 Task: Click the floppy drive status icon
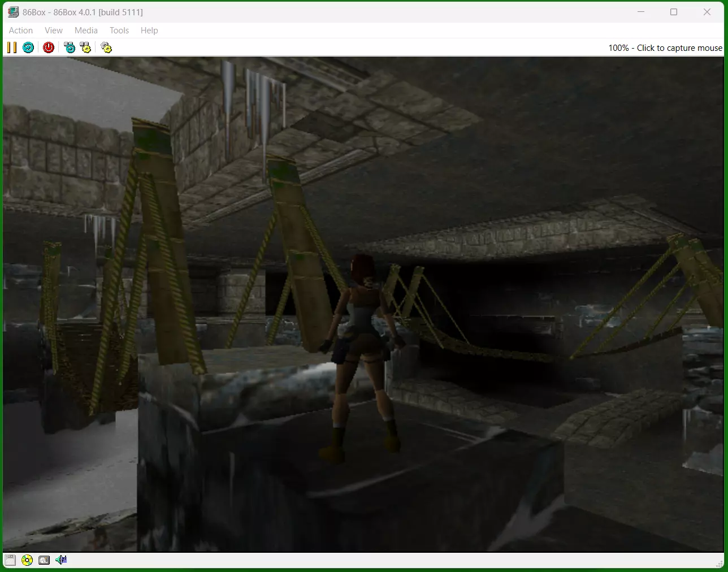[x=10, y=560]
